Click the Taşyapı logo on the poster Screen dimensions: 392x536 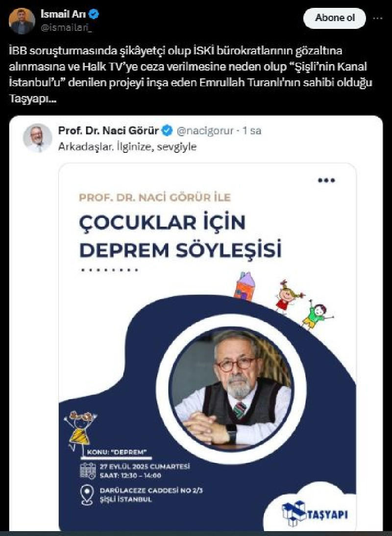pos(315,513)
